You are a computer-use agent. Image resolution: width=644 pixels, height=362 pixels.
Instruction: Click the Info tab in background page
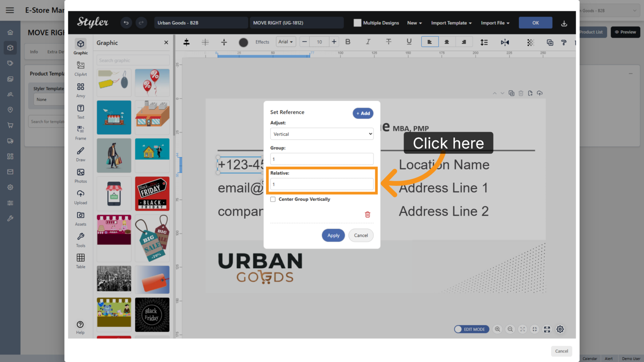click(34, 52)
